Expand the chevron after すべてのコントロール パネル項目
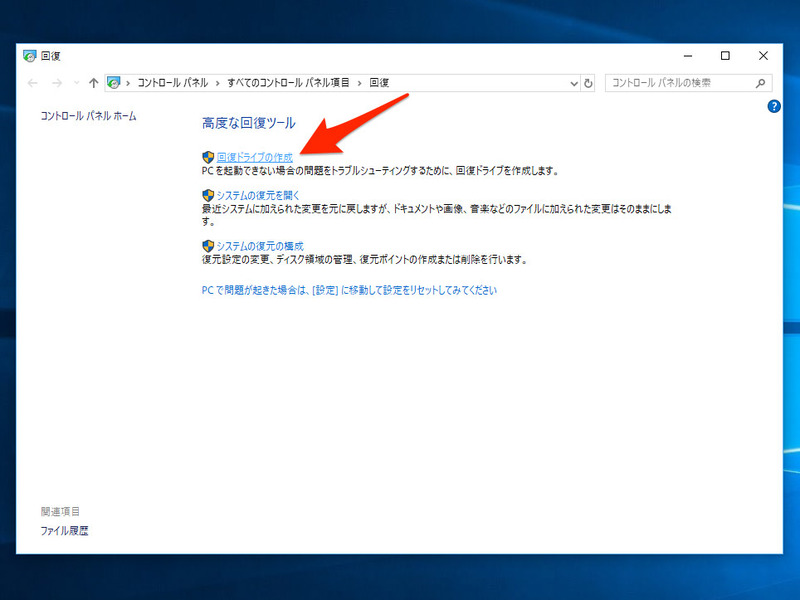Image resolution: width=800 pixels, height=600 pixels. click(359, 83)
